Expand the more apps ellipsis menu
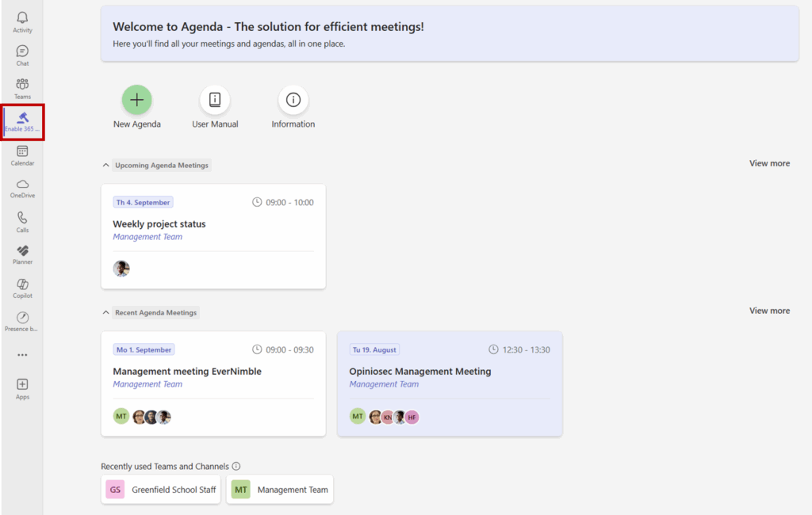812x515 pixels. click(x=21, y=354)
